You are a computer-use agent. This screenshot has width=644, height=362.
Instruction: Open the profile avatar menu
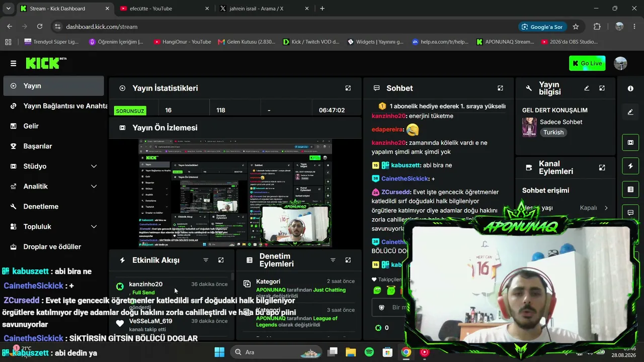pos(620,63)
